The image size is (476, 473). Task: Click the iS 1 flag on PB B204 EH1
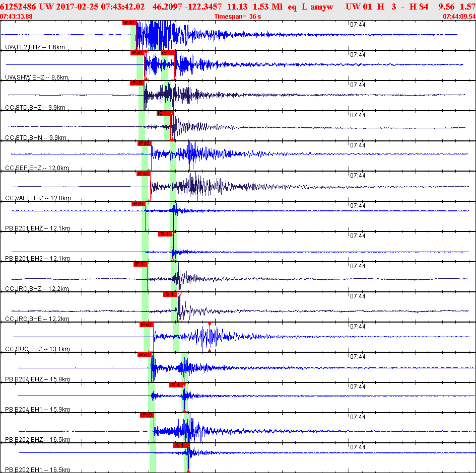click(x=176, y=385)
